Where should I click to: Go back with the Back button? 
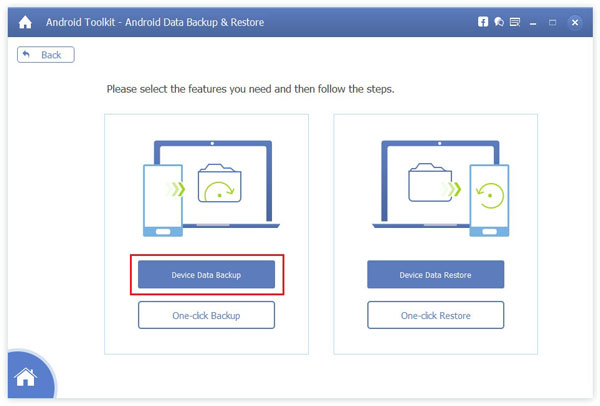point(46,55)
